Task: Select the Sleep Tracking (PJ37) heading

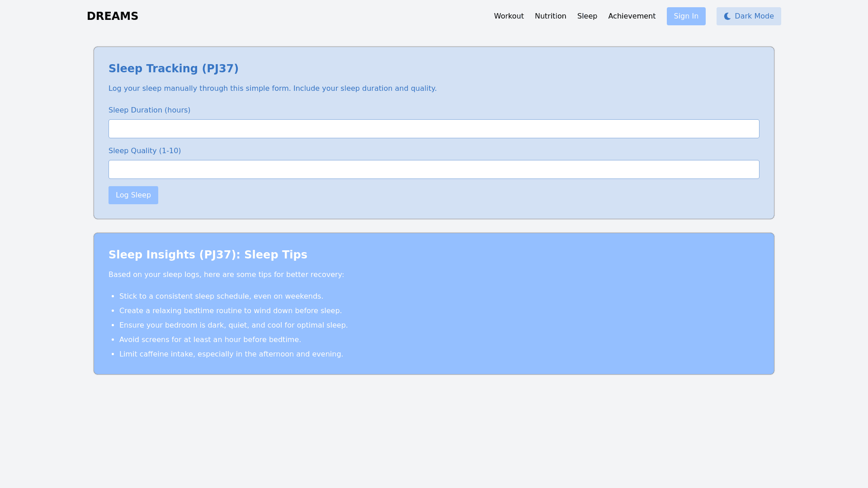Action: click(174, 69)
